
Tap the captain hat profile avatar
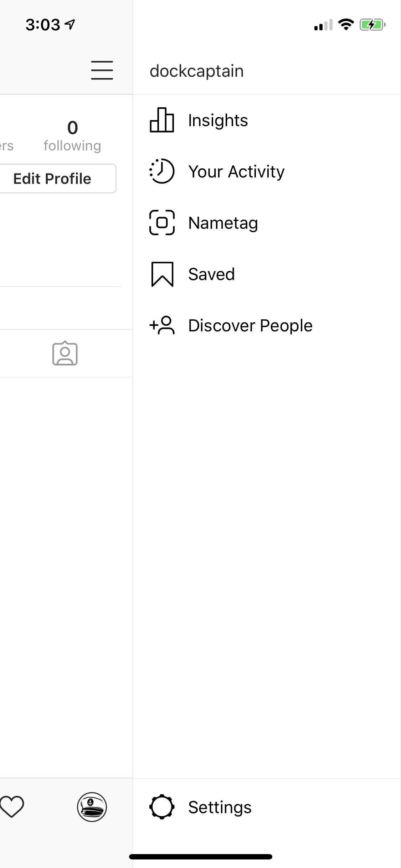(x=92, y=807)
